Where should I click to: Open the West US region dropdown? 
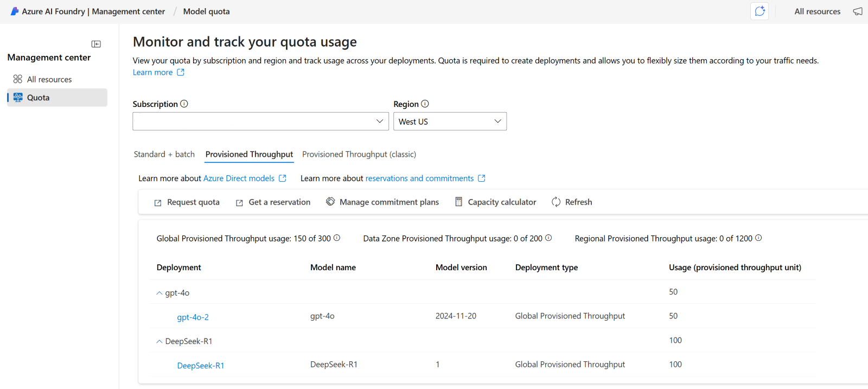[x=450, y=122]
